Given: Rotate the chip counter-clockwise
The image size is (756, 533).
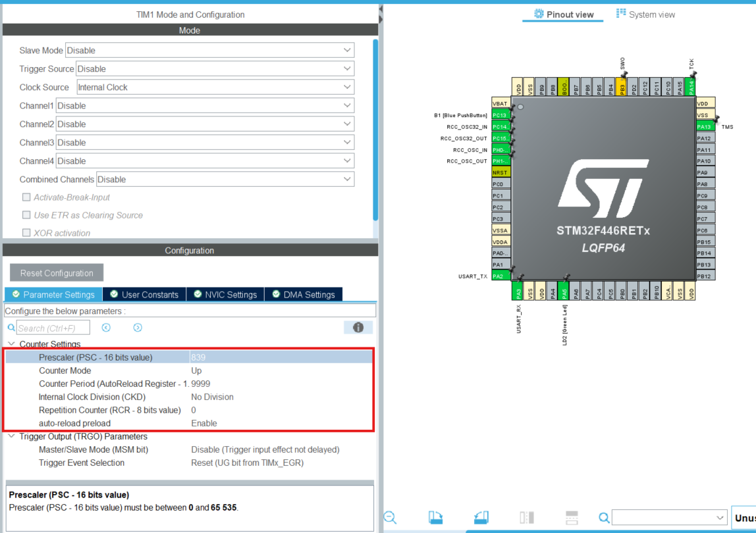Looking at the screenshot, I should [481, 518].
